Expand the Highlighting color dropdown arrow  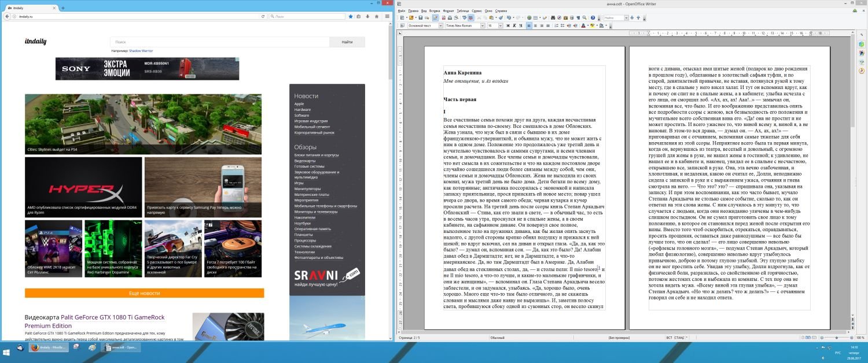pos(597,25)
